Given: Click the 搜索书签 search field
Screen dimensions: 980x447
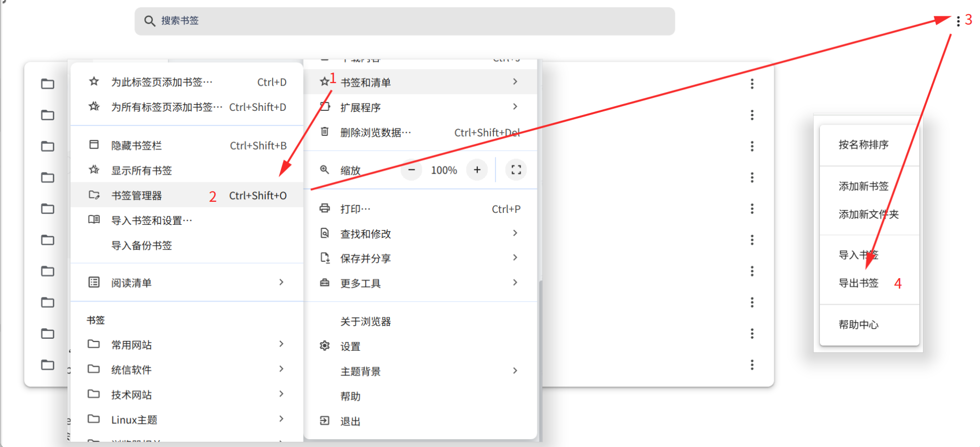Looking at the screenshot, I should pyautogui.click(x=404, y=21).
